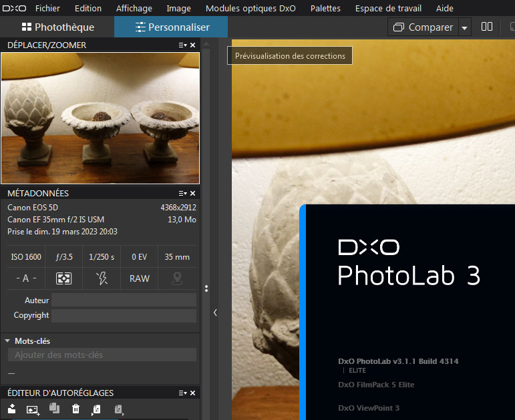Close the Déplacer/Zoomer palette
The image size is (515, 420).
(x=193, y=45)
